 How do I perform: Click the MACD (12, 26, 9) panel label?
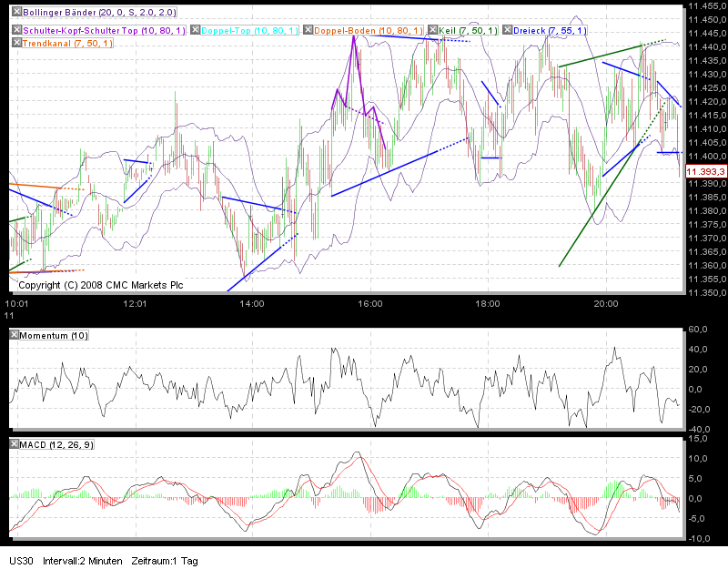(x=55, y=445)
